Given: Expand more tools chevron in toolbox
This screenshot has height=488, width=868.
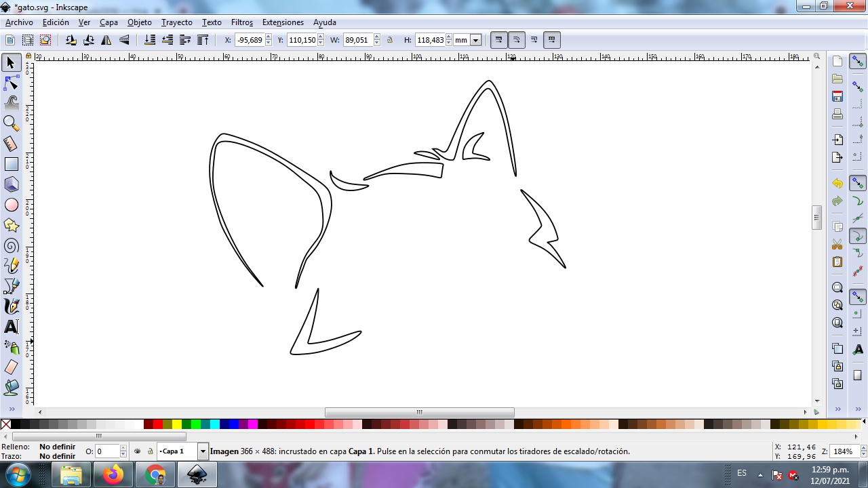Looking at the screenshot, I should pyautogui.click(x=11, y=409).
